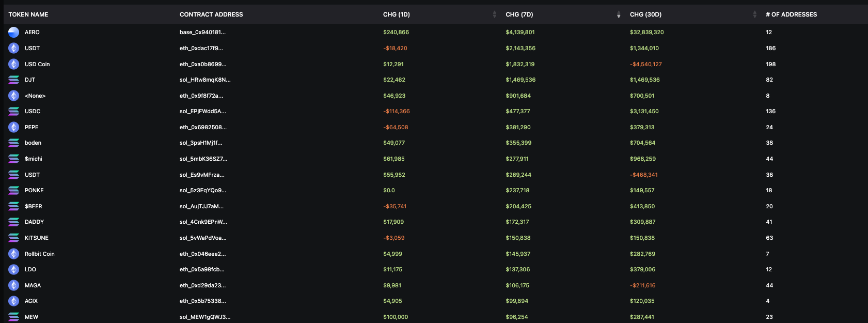Viewport: 868px width, 323px height.
Task: Select the PONKE token name
Action: 34,190
